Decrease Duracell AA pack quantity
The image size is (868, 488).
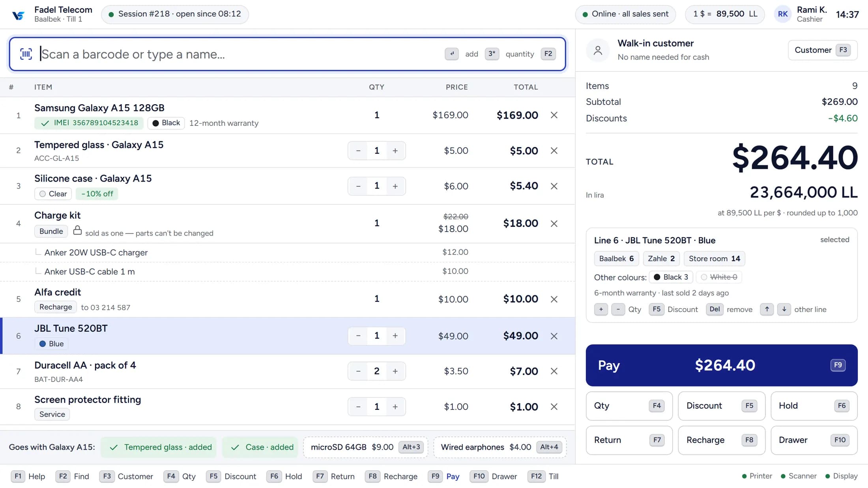358,371
